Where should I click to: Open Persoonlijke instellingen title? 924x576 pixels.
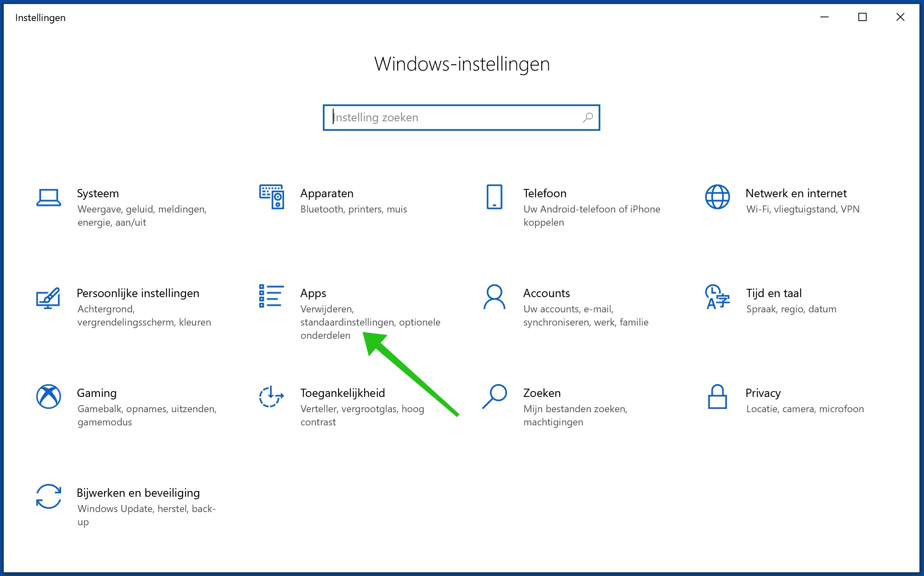point(138,293)
